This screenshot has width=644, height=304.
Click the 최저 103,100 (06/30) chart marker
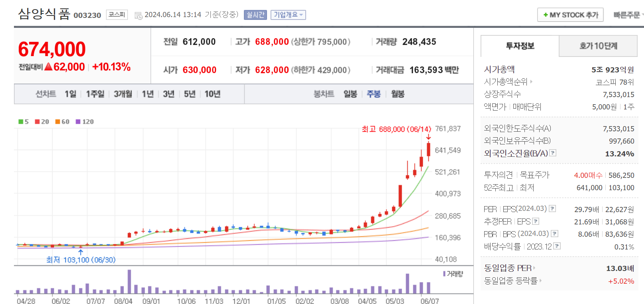tap(81, 260)
